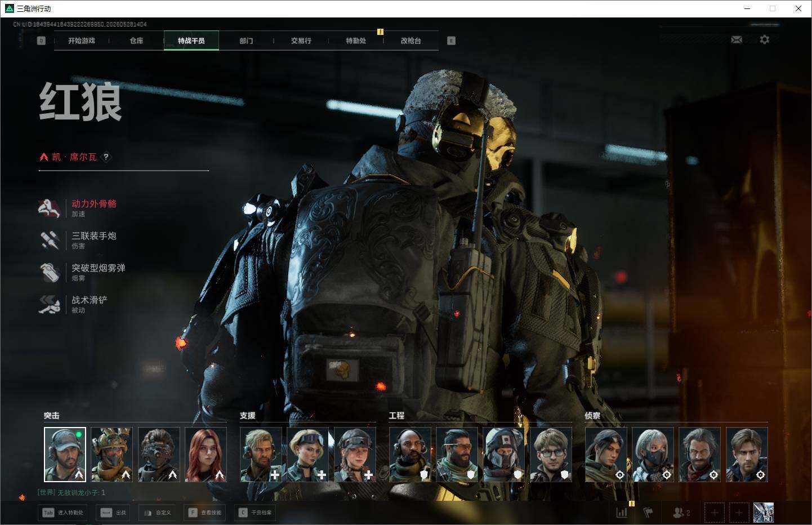Viewport: 812px width, 525px height.
Task: Open the 开始游戏 tab
Action: point(82,41)
